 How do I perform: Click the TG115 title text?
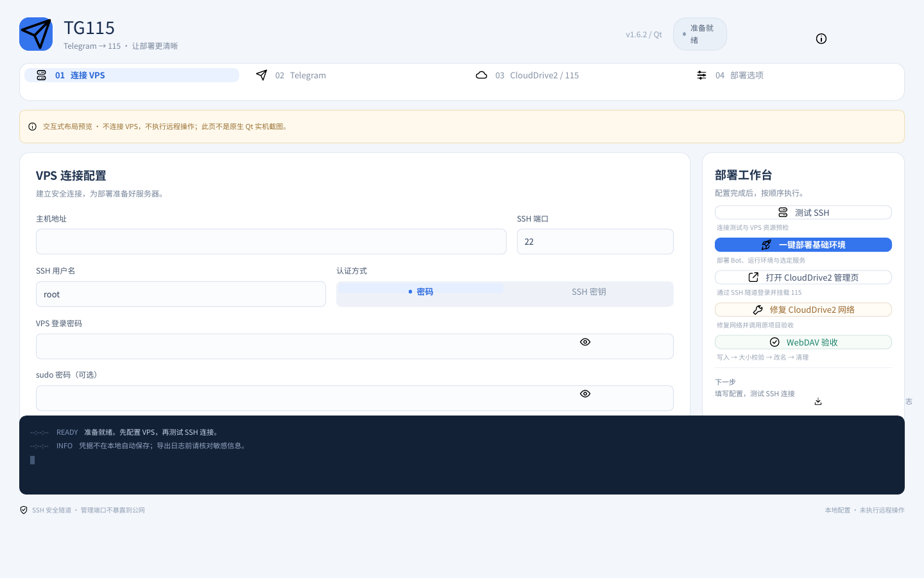[x=89, y=28]
